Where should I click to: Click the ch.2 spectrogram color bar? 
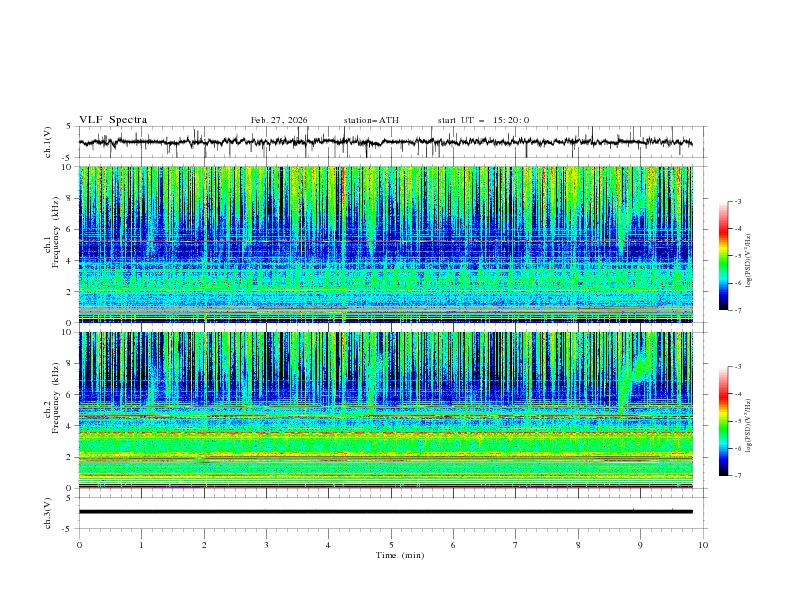[x=723, y=421]
